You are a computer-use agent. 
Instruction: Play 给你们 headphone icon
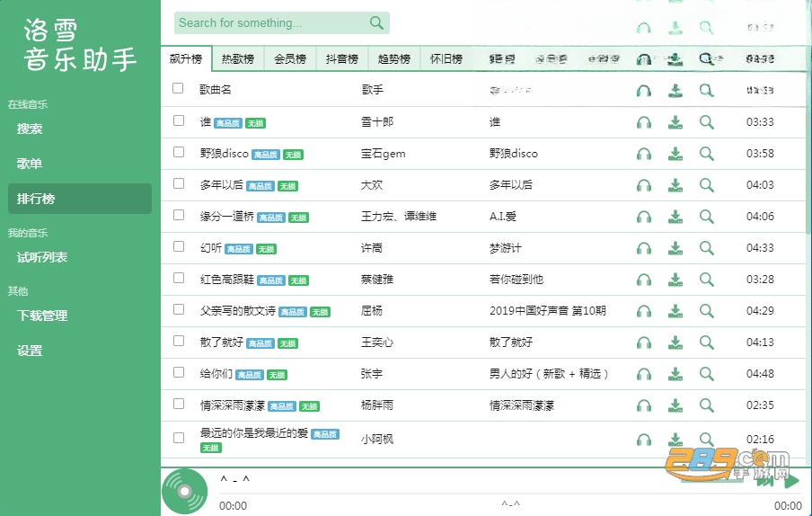pyautogui.click(x=644, y=375)
